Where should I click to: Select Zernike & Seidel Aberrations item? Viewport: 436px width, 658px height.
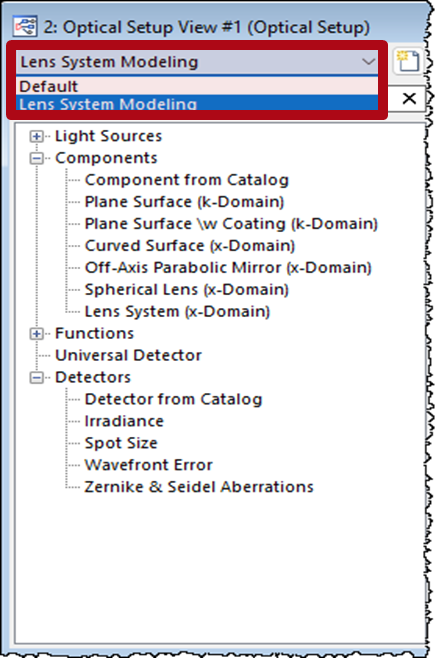[x=199, y=487]
